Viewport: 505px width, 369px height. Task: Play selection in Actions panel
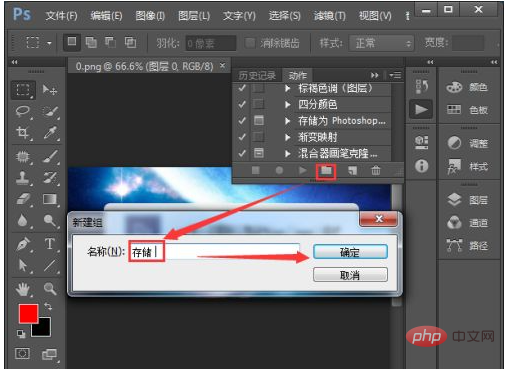[x=303, y=171]
